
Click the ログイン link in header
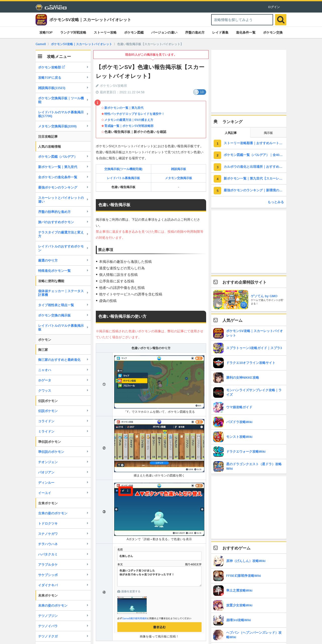click(274, 7)
